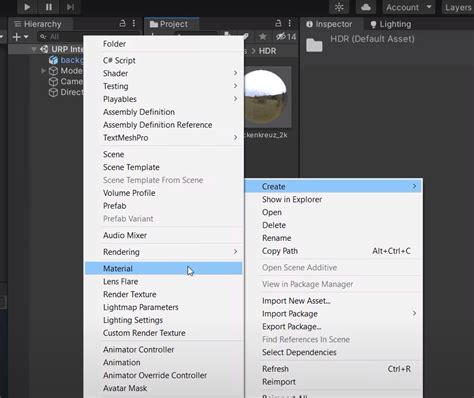The width and height of the screenshot is (474, 398).
Task: Choose Lighting Settings entry
Action: coord(163,320)
